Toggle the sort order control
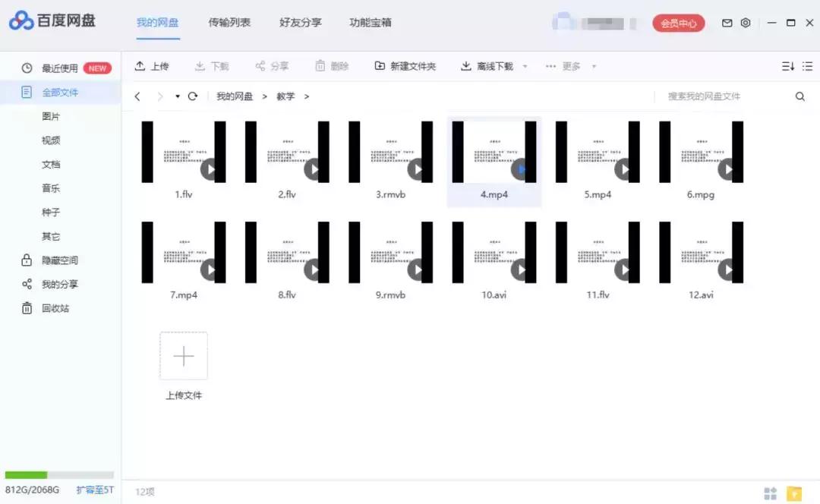Viewport: 820px width, 504px height. (788, 66)
